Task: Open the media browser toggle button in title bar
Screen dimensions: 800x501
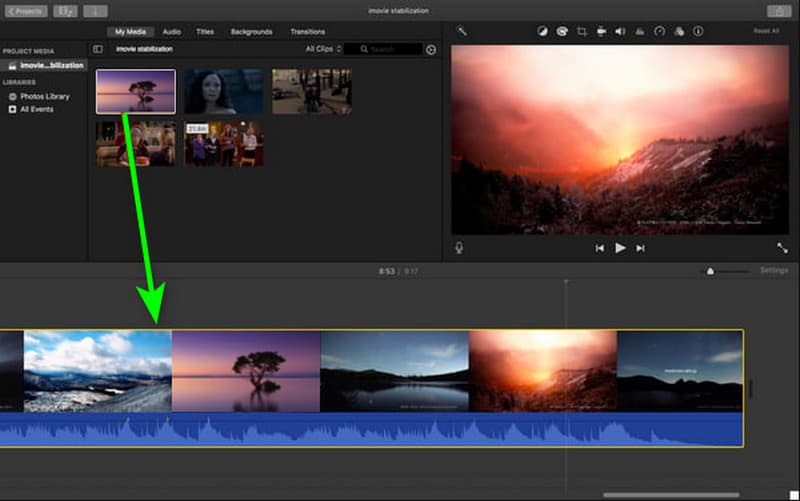Action: [x=65, y=11]
